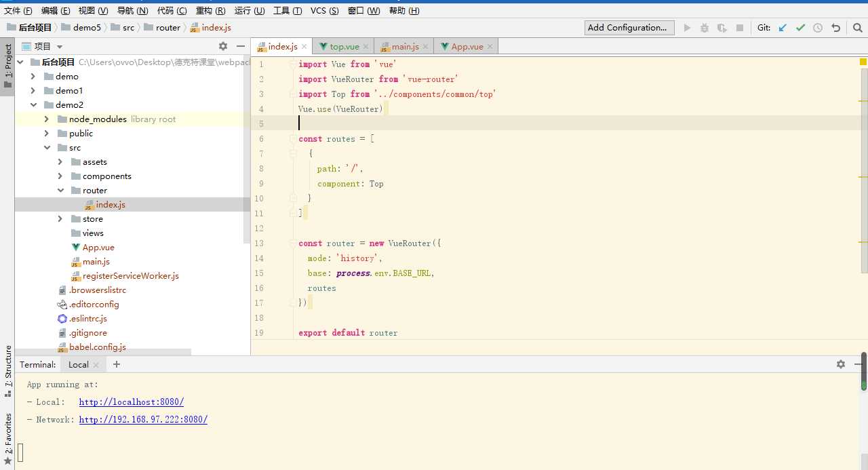Click Git Update Project blue arrow
Image resolution: width=868 pixels, height=470 pixels.
point(783,28)
